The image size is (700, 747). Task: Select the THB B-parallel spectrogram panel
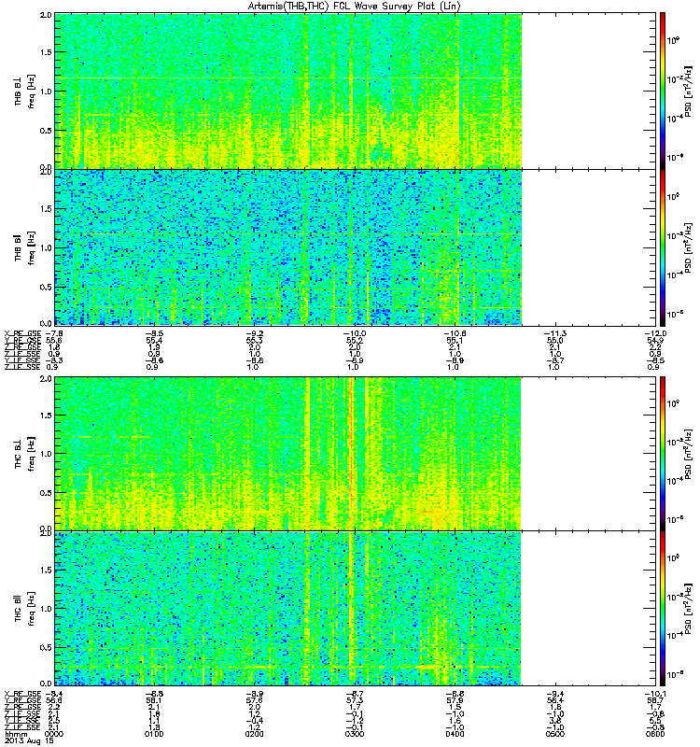point(288,247)
